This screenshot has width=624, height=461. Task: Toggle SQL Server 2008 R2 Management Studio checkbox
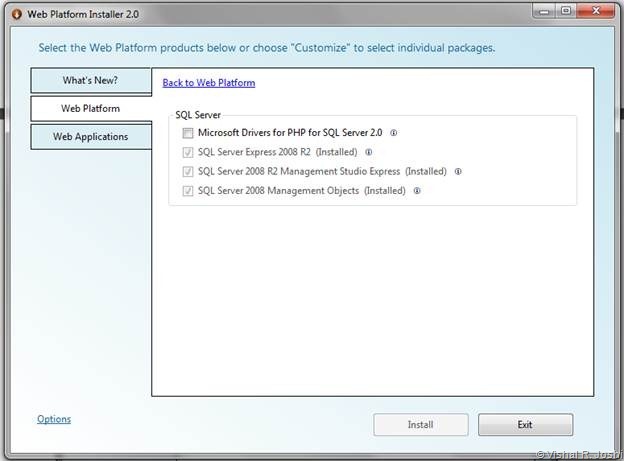click(x=188, y=171)
